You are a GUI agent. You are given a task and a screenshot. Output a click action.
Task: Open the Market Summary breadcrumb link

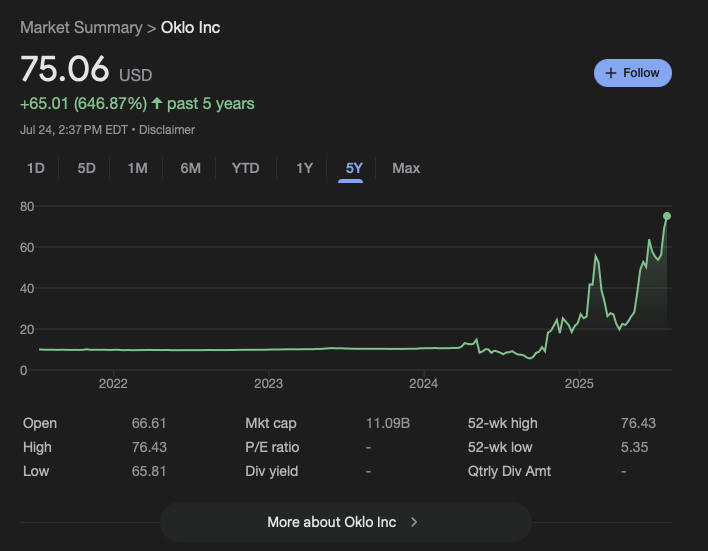click(x=81, y=28)
